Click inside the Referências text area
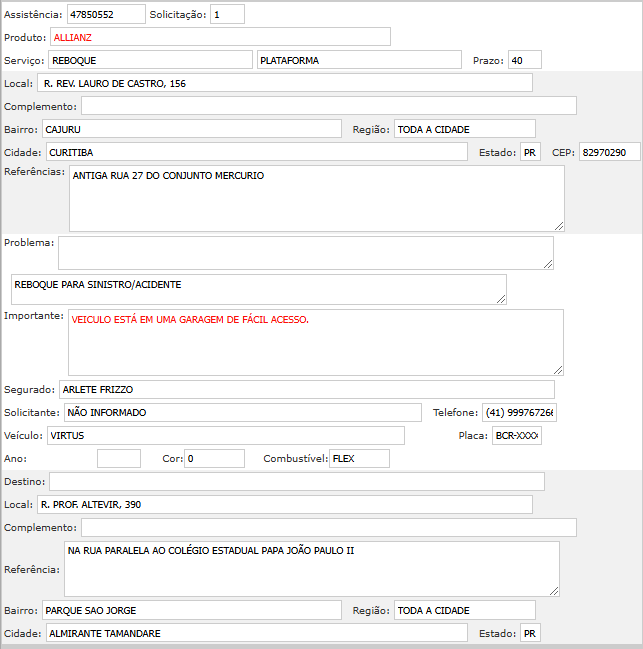The width and height of the screenshot is (643, 649). [316, 198]
